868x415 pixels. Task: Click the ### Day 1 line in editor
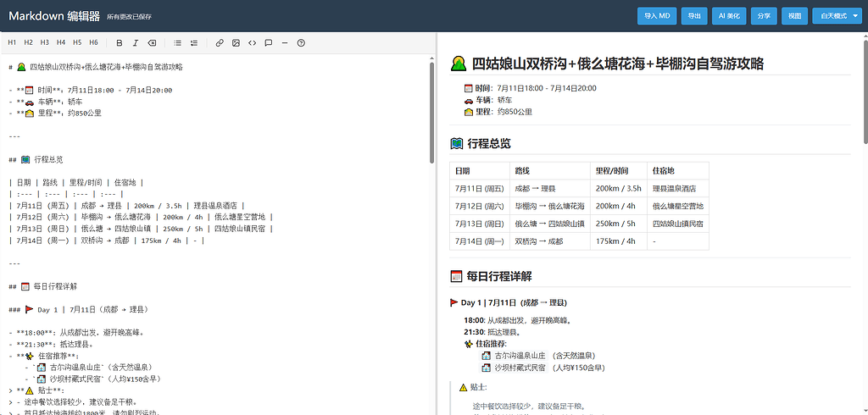(x=79, y=309)
